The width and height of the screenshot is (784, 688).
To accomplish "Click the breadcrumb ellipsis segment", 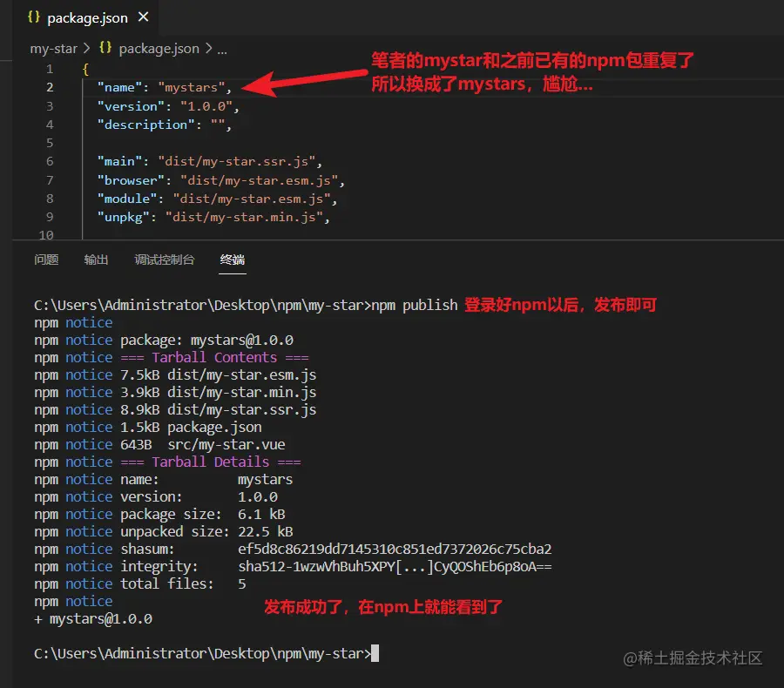I will tap(222, 50).
